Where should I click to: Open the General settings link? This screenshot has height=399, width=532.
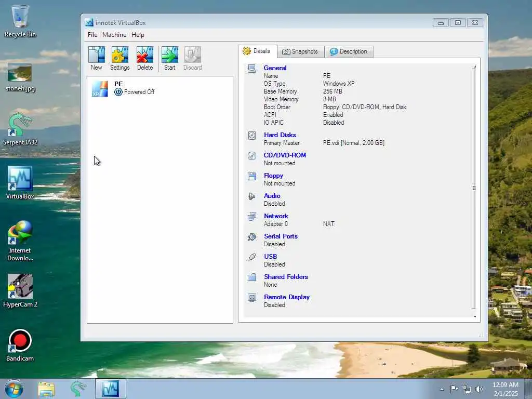coord(275,68)
